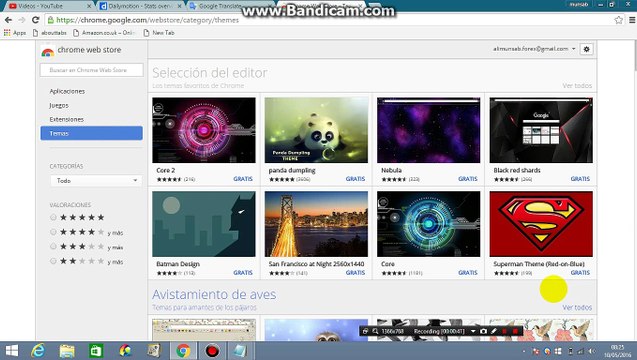The height and width of the screenshot is (360, 637).
Task: Open the Windows Start button
Action: click(x=11, y=351)
